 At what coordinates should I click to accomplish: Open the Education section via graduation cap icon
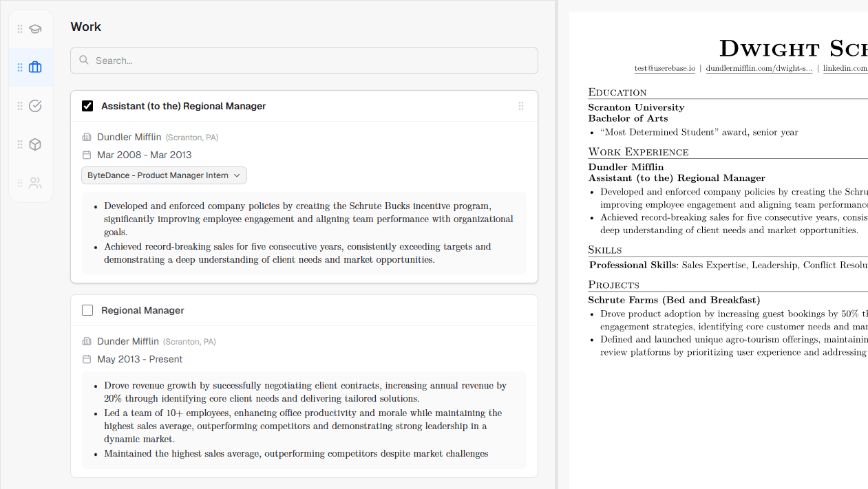(34, 29)
